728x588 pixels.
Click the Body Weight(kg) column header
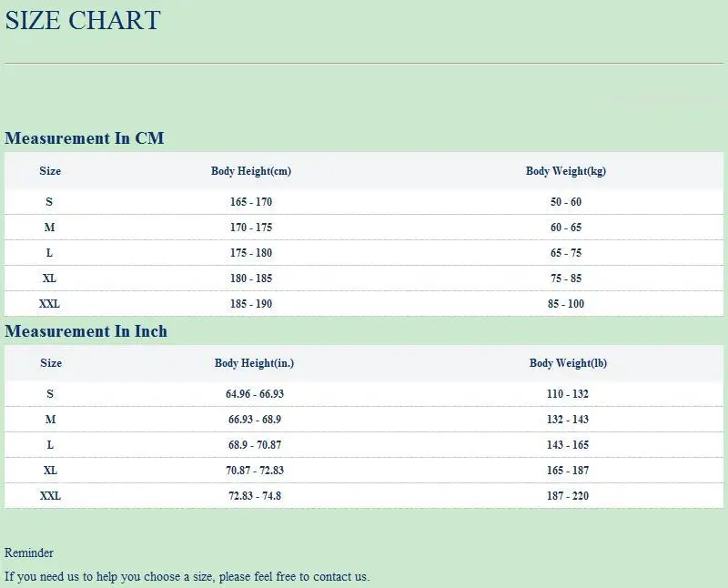point(565,171)
